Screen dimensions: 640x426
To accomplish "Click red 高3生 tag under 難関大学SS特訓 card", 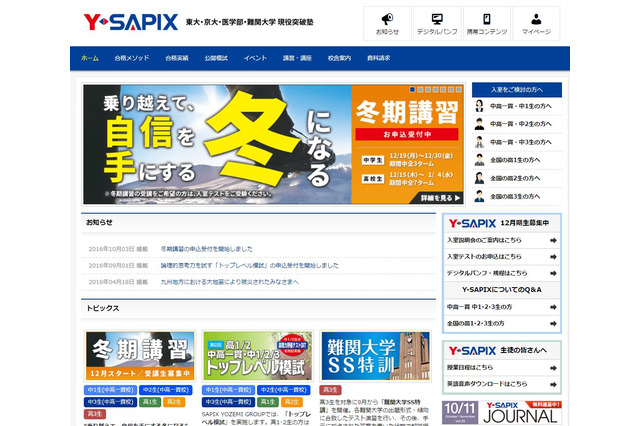I will [x=330, y=390].
